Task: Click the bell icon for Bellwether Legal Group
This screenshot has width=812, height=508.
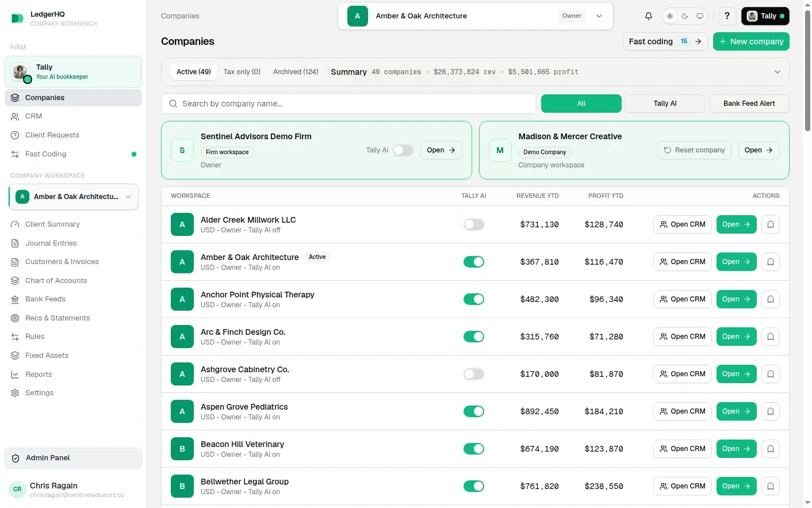Action: (771, 486)
